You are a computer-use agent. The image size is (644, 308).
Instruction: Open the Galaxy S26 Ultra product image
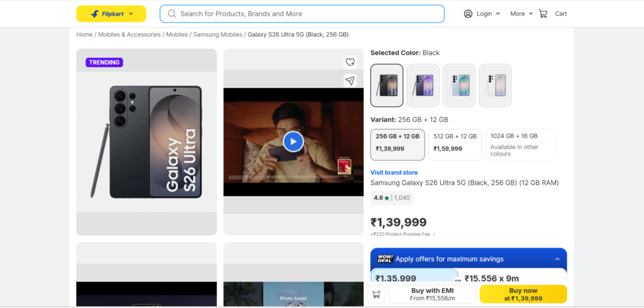pyautogui.click(x=147, y=142)
